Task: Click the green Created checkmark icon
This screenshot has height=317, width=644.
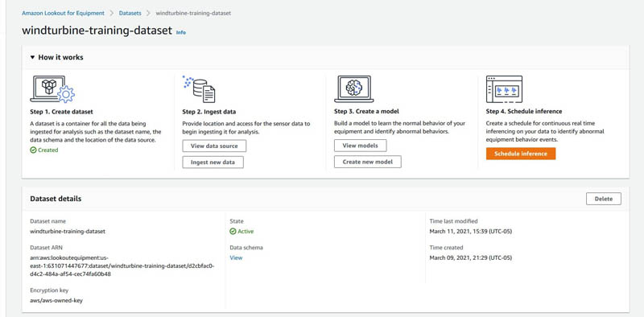Action: (33, 150)
